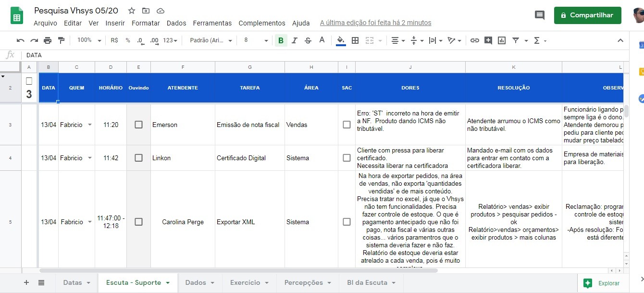The height and width of the screenshot is (293, 644).
Task: Open text rotation options
Action: (x=454, y=40)
